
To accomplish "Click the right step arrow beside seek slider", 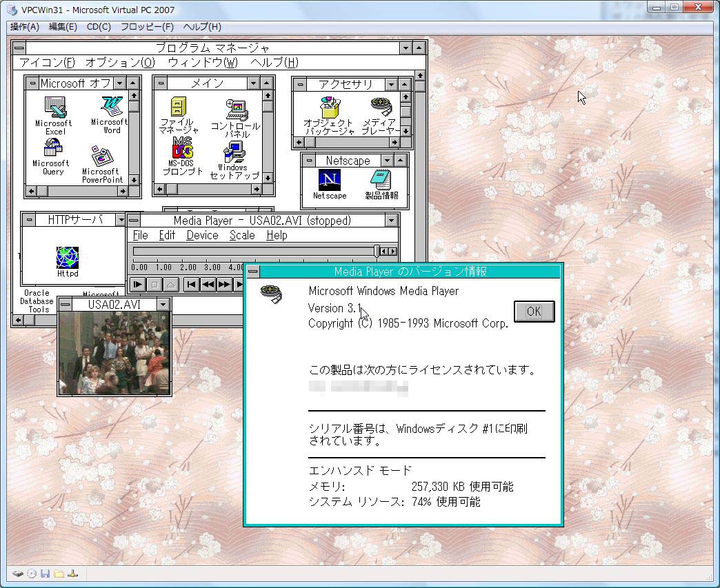I will click(392, 252).
